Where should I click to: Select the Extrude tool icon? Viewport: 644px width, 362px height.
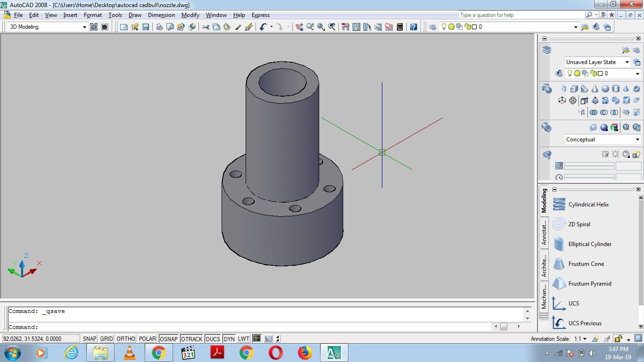pos(585,100)
